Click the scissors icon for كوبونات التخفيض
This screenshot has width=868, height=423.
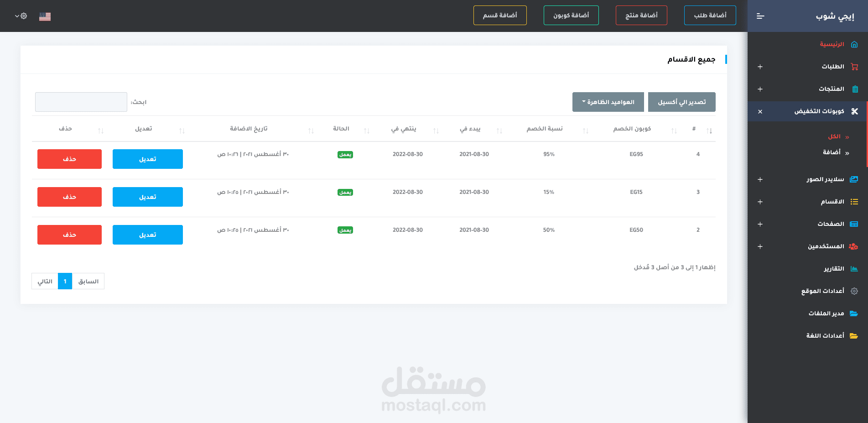coord(854,111)
